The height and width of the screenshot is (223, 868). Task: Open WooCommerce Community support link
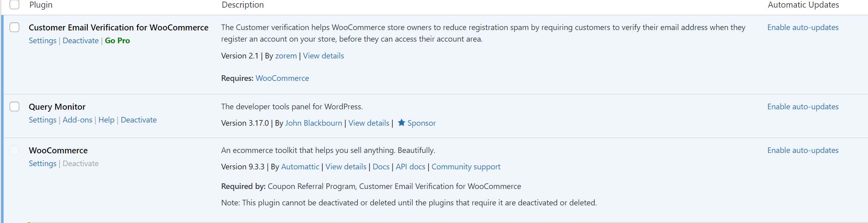tap(466, 167)
